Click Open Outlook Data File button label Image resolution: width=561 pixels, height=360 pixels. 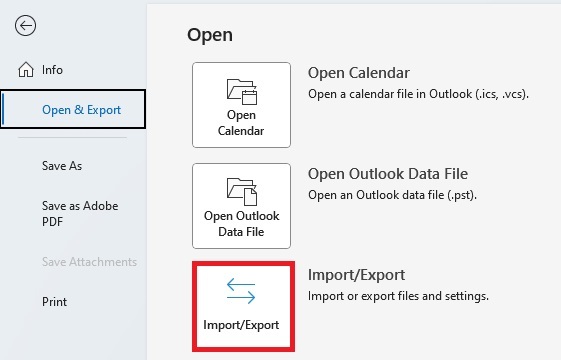click(242, 224)
